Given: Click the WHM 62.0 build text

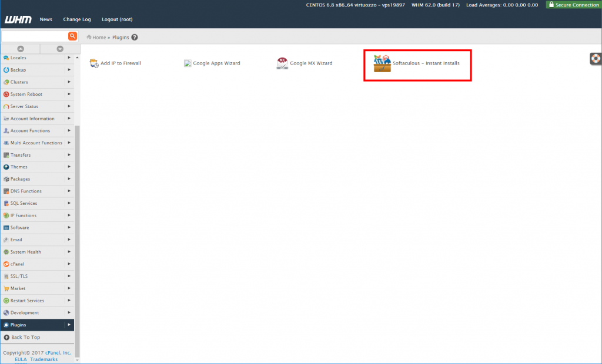Looking at the screenshot, I should [436, 5].
